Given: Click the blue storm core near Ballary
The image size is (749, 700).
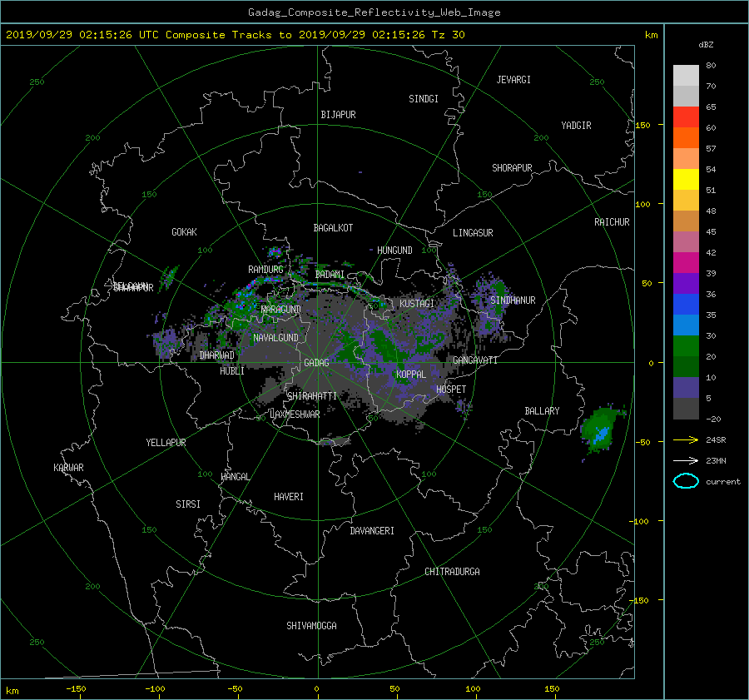Looking at the screenshot, I should tap(602, 434).
